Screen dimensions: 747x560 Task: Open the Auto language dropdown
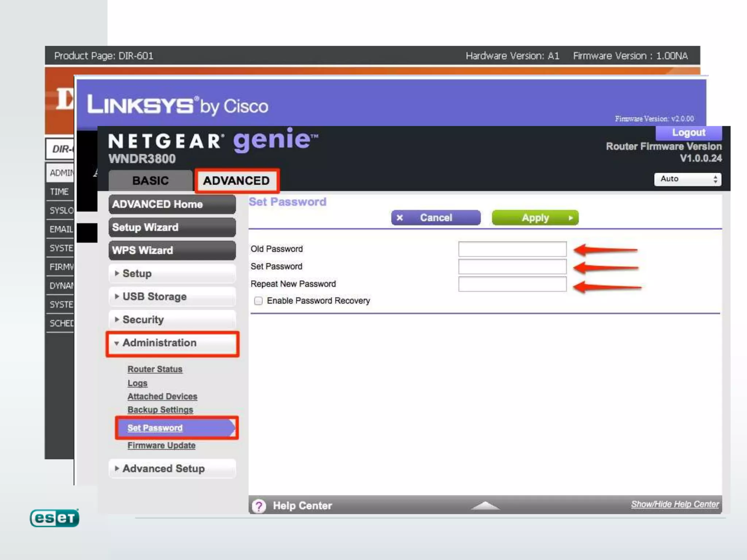pyautogui.click(x=687, y=179)
